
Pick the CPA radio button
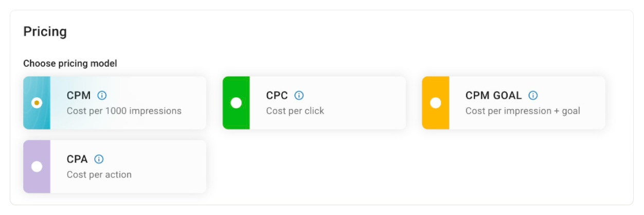point(37,166)
